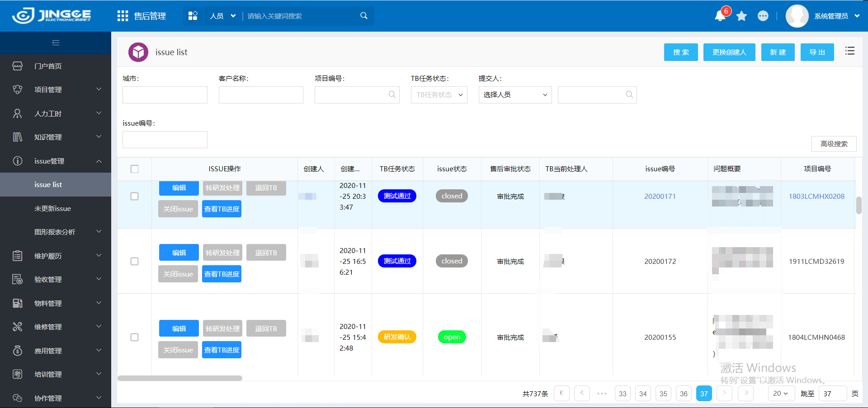
Task: Expand 图形报表分析 submenu
Action: 56,232
